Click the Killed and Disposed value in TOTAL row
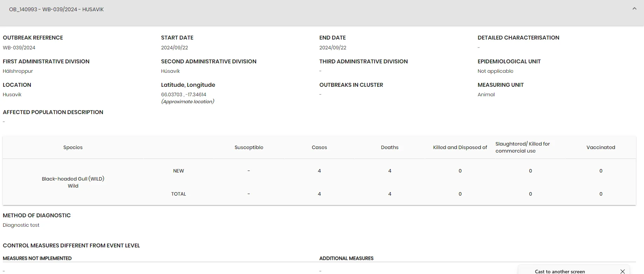Screen dimensions: 644x274 460,194
